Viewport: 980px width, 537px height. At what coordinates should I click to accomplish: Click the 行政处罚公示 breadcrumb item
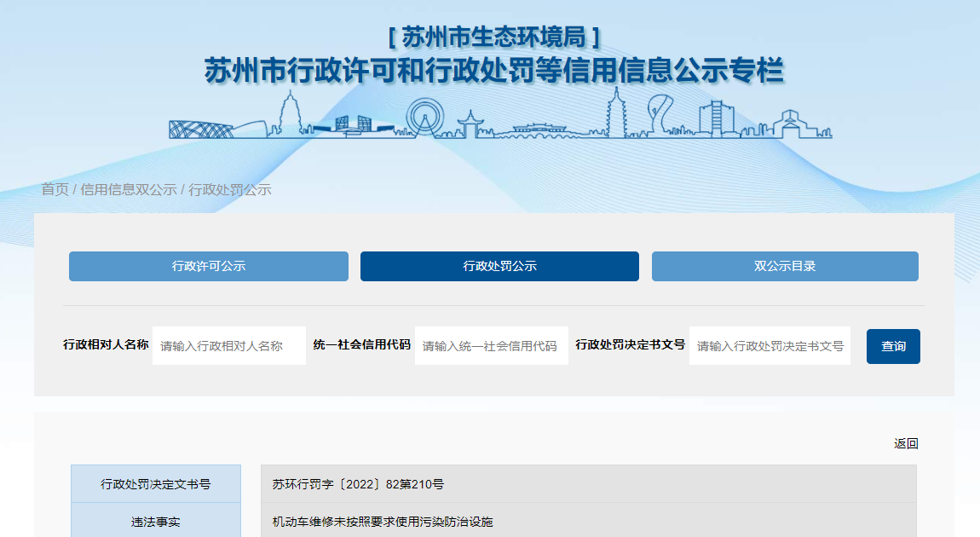pos(230,189)
